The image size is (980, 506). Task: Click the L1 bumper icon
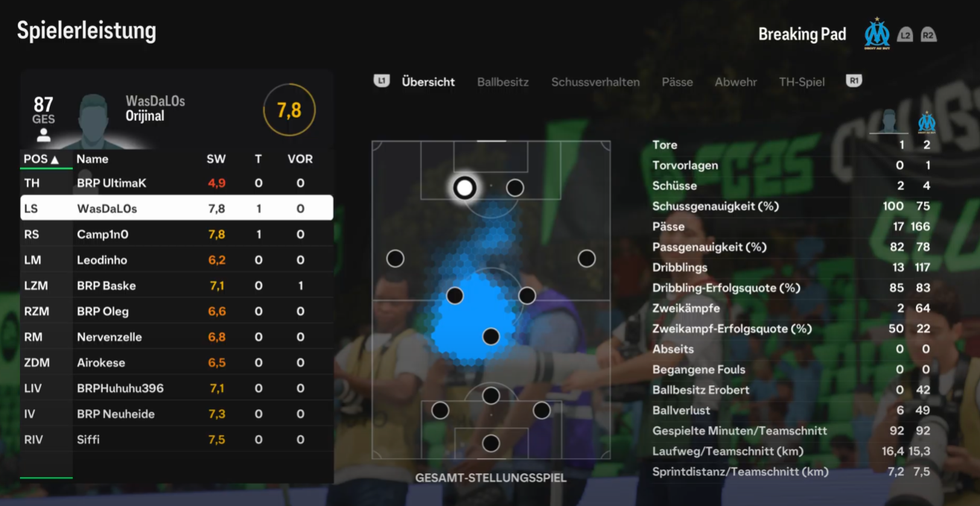point(381,81)
